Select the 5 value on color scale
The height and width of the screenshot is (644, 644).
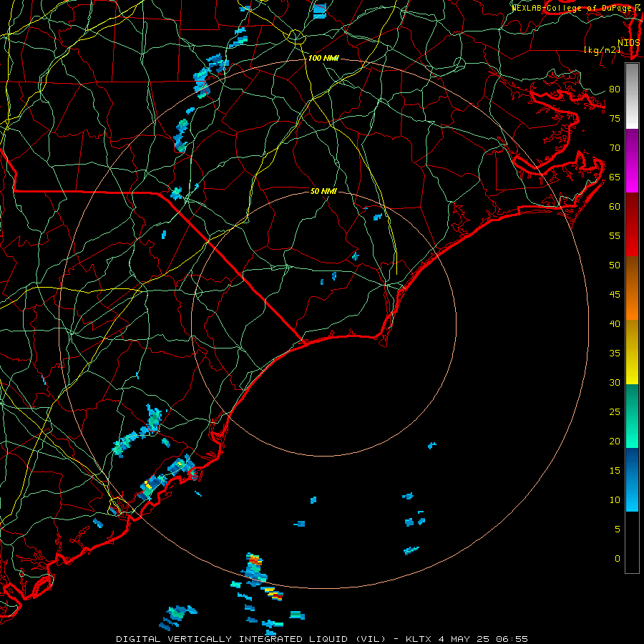click(x=618, y=529)
